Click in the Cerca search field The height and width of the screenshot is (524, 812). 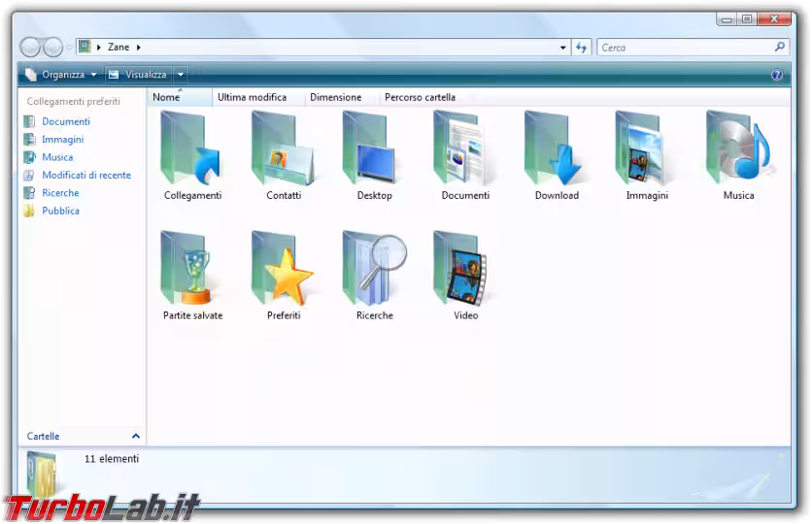(x=685, y=47)
